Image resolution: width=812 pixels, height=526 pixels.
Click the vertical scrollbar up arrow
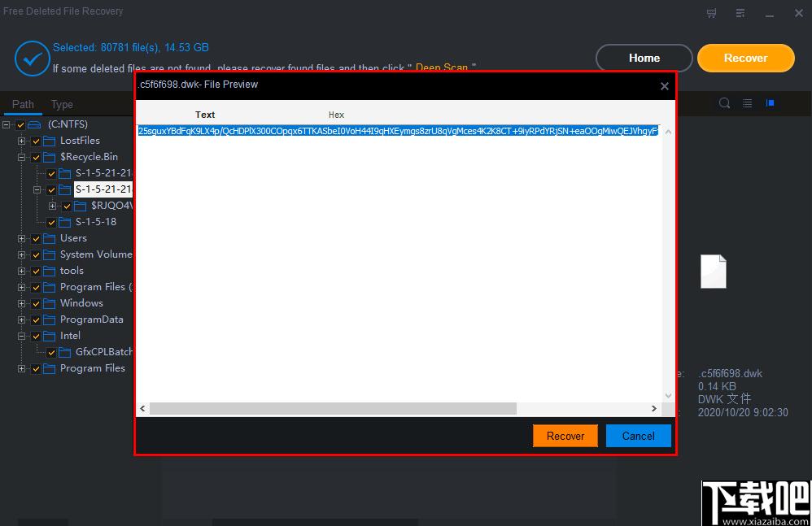(x=669, y=132)
